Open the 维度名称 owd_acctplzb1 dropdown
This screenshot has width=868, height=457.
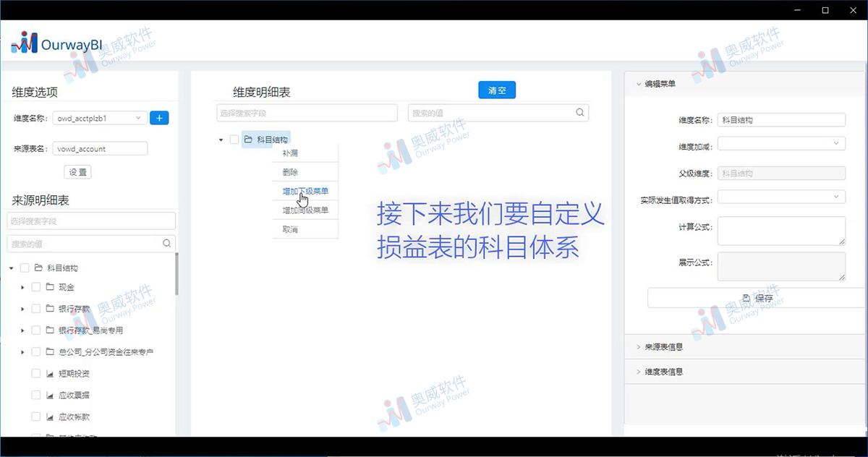pos(101,118)
